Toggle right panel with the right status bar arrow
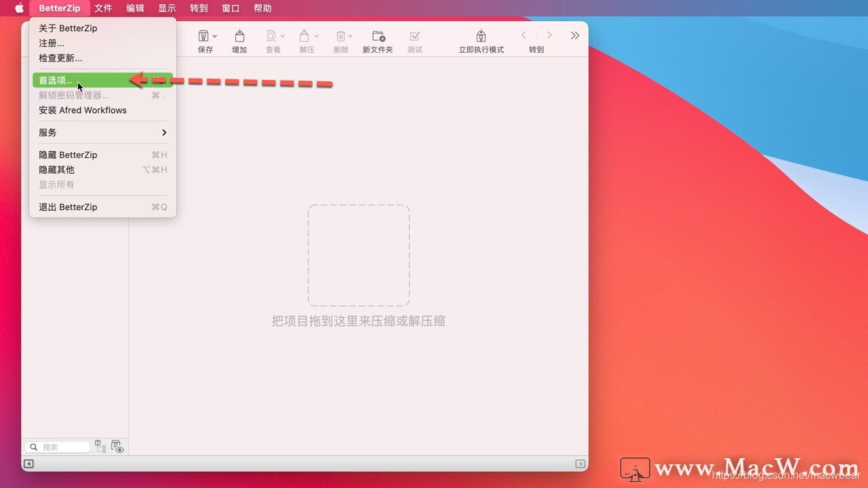This screenshot has width=868, height=488. pos(580,464)
